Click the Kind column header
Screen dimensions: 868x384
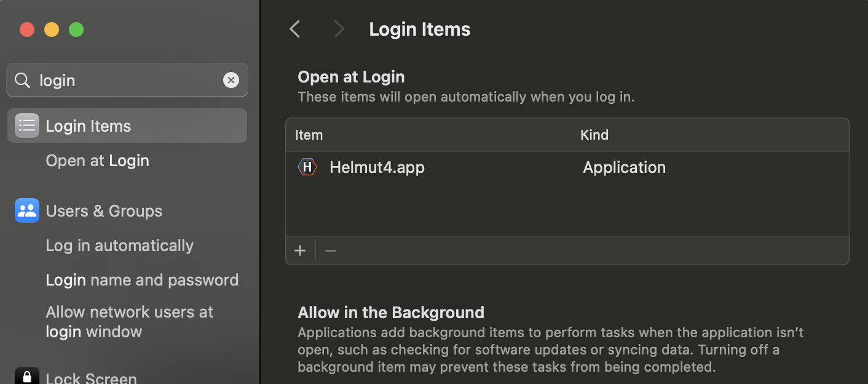(x=594, y=135)
